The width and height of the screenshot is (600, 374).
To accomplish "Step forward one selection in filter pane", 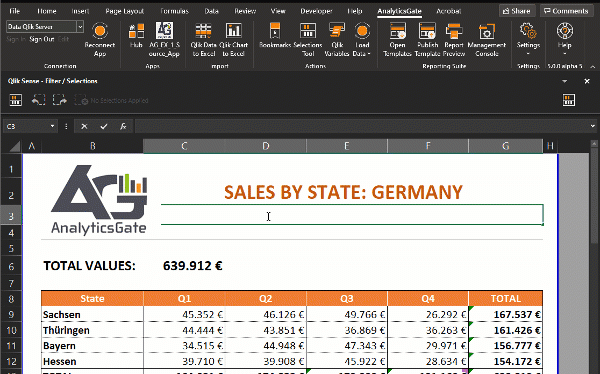I will 59,100.
